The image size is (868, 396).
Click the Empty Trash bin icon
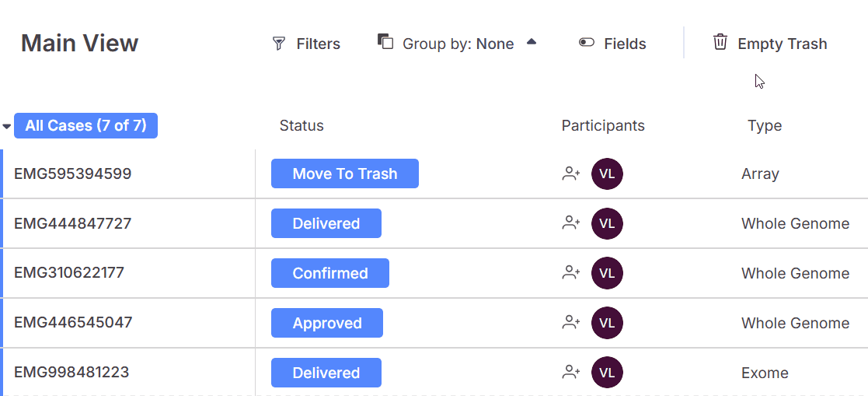(720, 42)
